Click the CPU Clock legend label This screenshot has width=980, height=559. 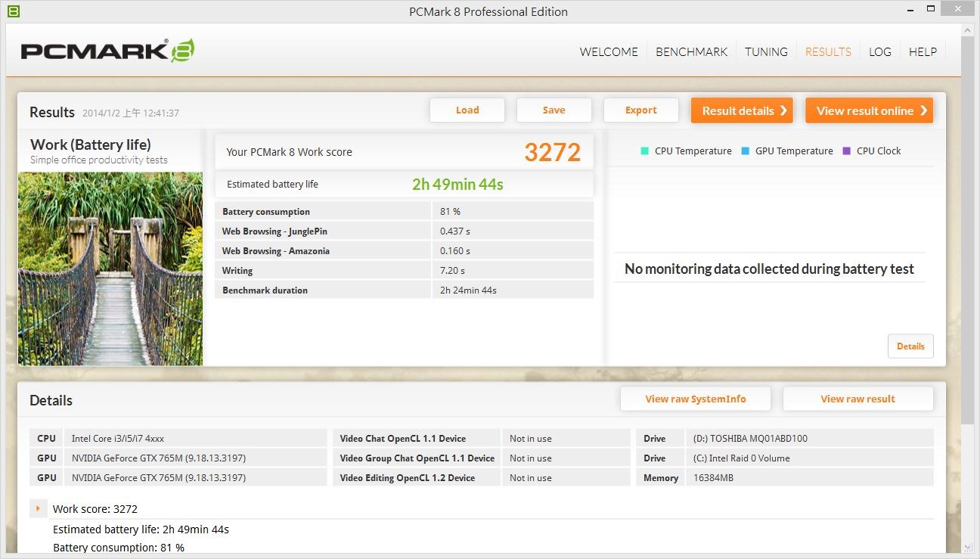click(879, 151)
